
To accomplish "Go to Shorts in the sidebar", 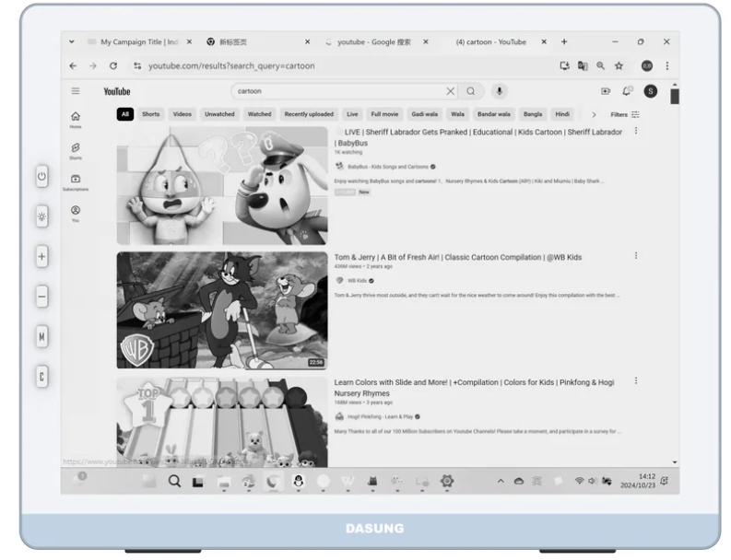I will 76,149.
